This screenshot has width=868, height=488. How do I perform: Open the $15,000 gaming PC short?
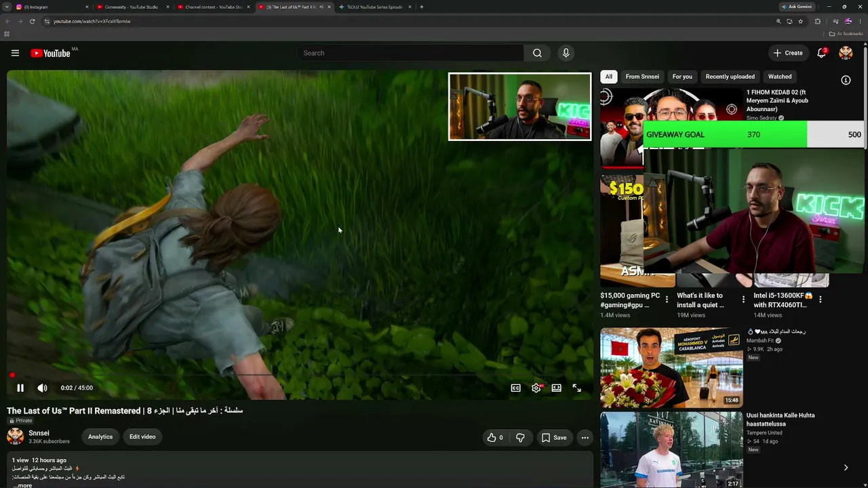pos(630,300)
